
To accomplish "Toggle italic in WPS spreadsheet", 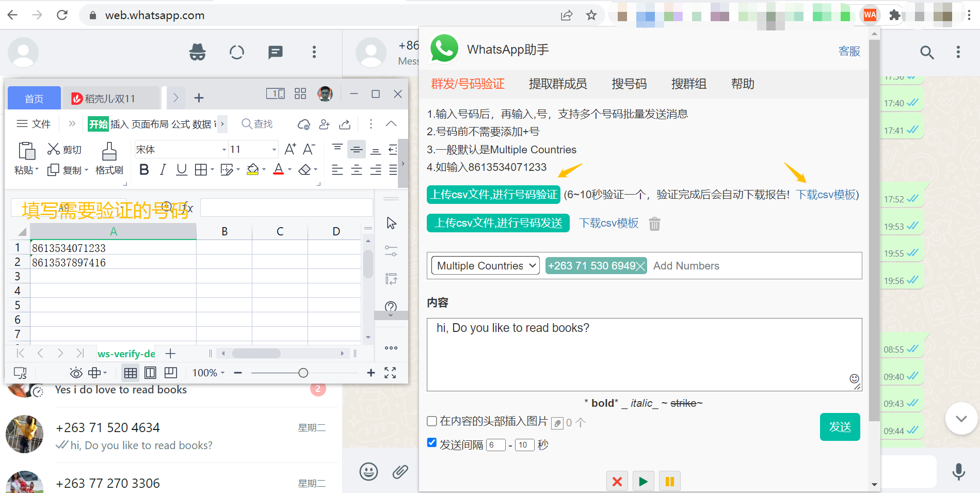I will pyautogui.click(x=163, y=170).
